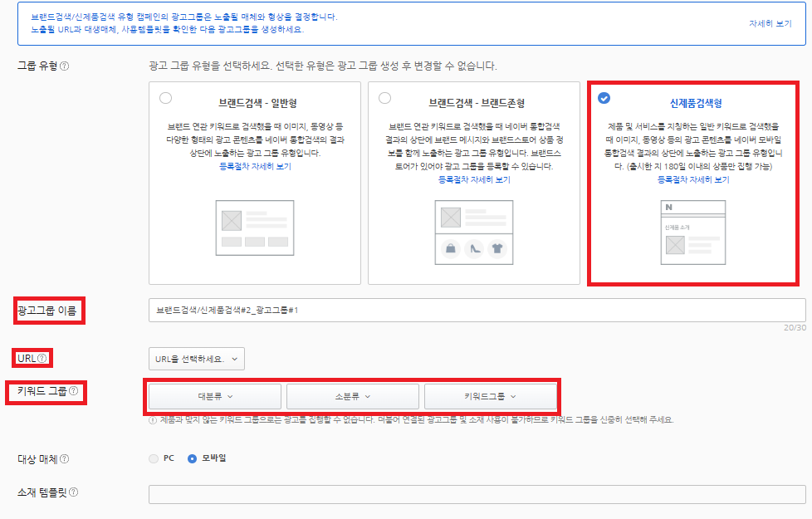Click the info icon before the keyword group warning
The image size is (812, 519).
(153, 420)
